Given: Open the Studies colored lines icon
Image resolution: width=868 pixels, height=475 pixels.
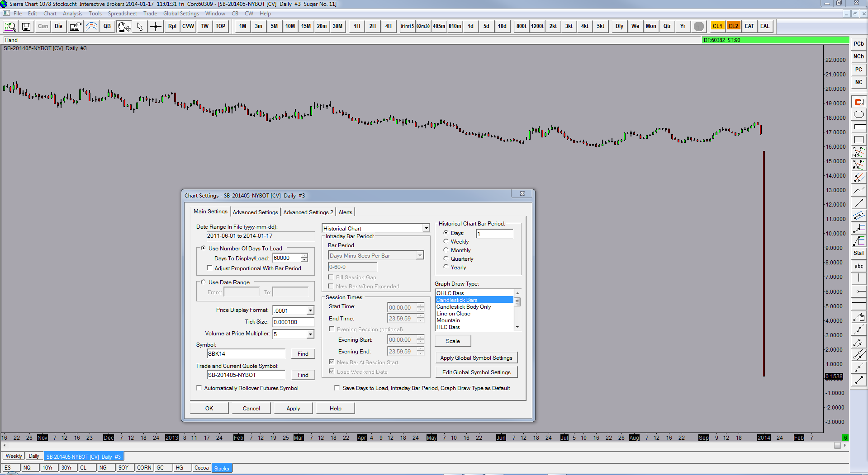Looking at the screenshot, I should [x=91, y=27].
